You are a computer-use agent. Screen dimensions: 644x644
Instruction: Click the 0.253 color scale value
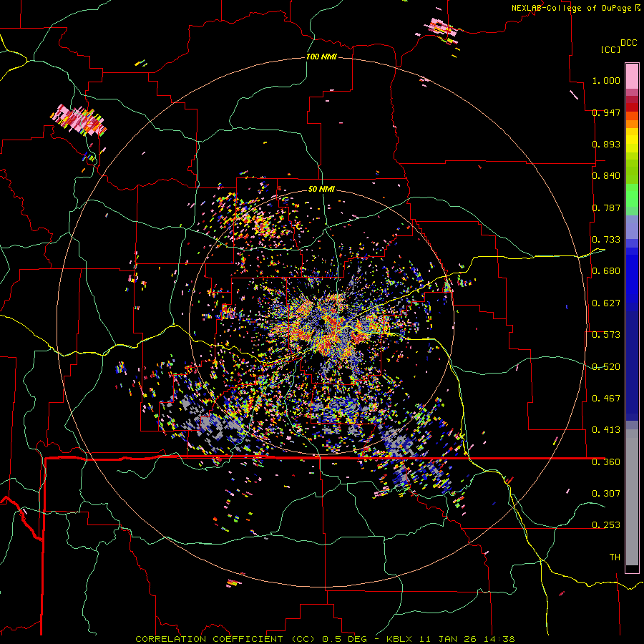pyautogui.click(x=606, y=525)
